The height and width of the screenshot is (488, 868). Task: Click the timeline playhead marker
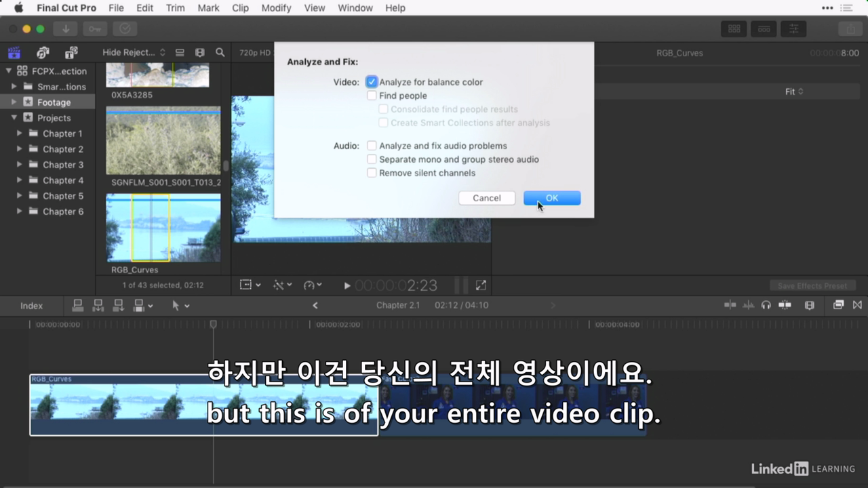pos(213,325)
